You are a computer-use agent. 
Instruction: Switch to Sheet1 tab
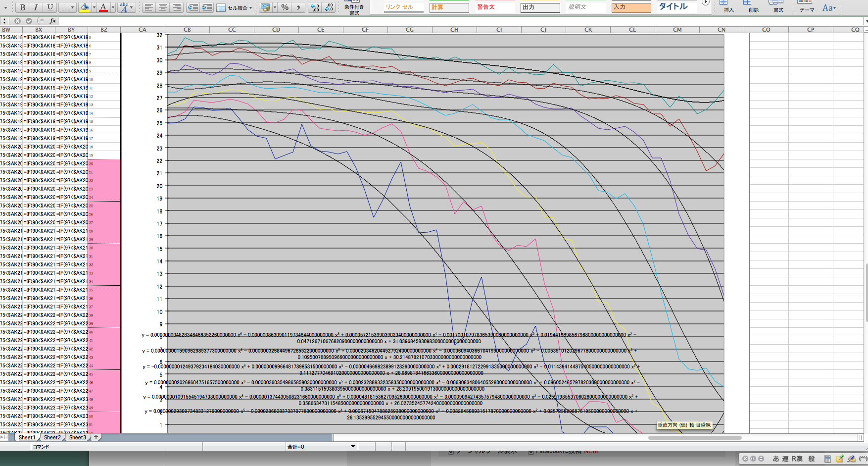click(27, 437)
